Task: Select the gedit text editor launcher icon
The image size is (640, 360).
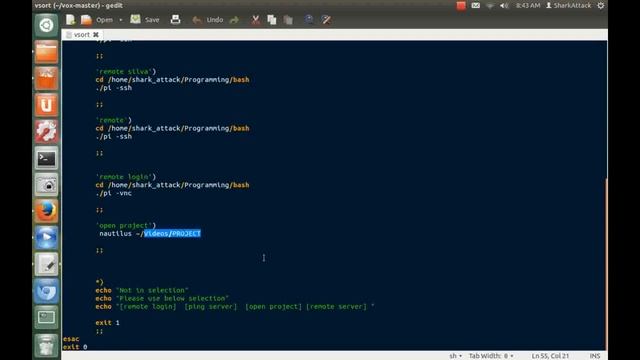Action: (x=46, y=264)
